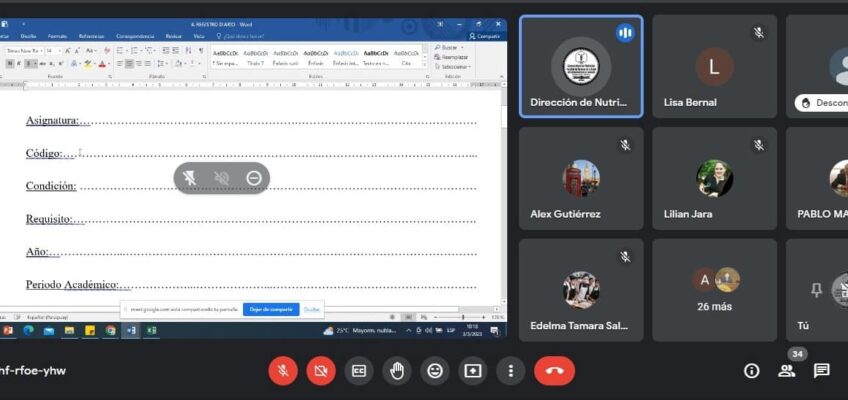Image resolution: width=848 pixels, height=400 pixels.
Task: Unmute the microphone in the call bar
Action: (283, 371)
